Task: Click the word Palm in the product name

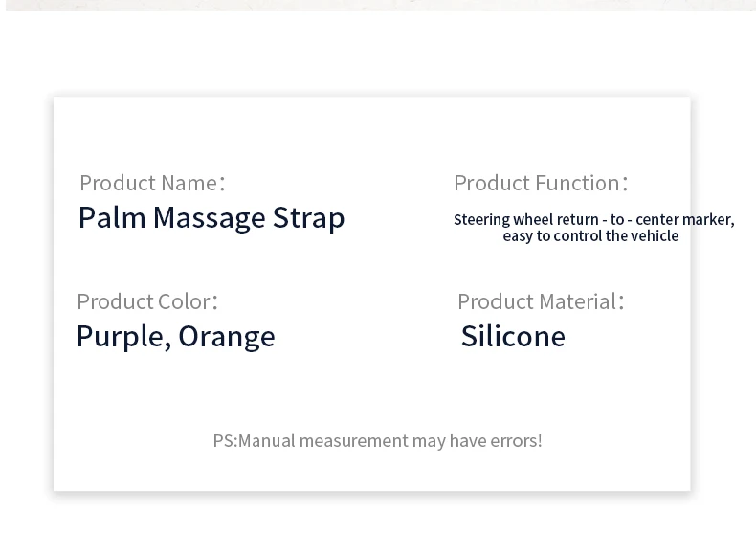Action: click(112, 217)
